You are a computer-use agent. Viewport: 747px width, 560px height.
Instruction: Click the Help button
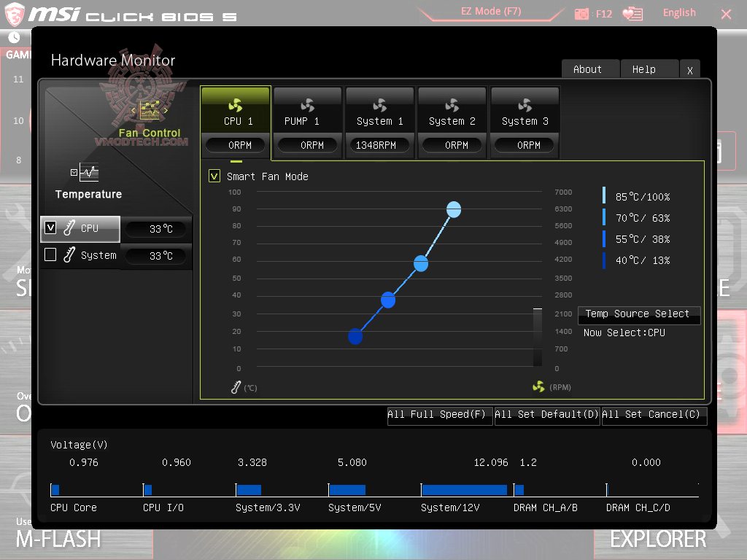point(649,69)
